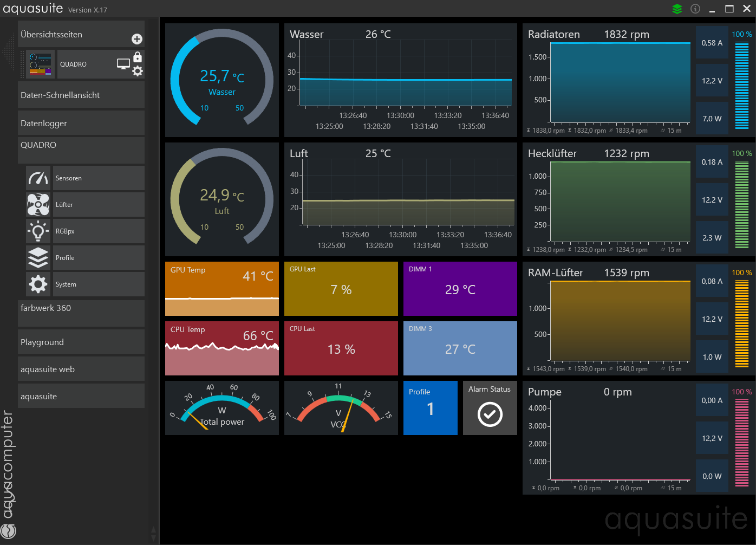Open the Profile layers icon in sidebar

[x=38, y=258]
